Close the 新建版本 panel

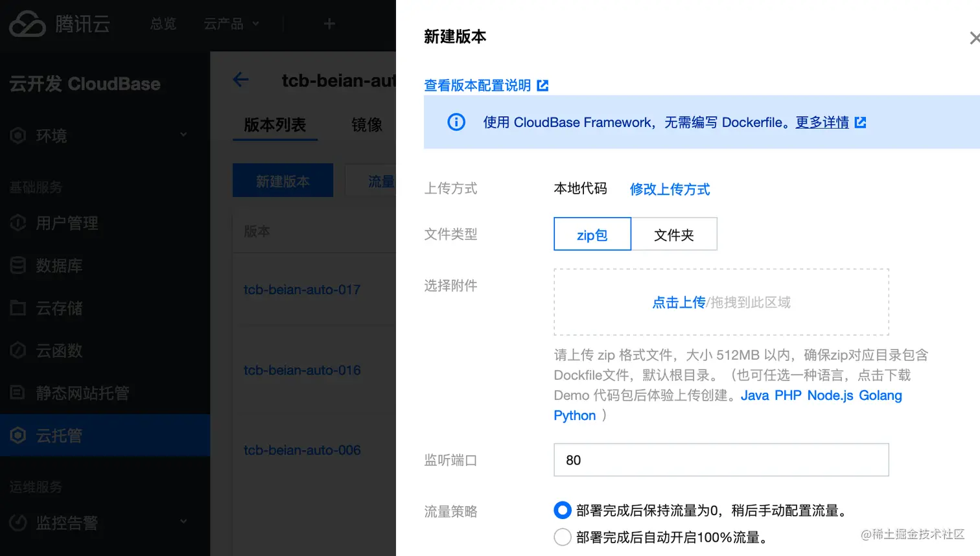pos(974,38)
